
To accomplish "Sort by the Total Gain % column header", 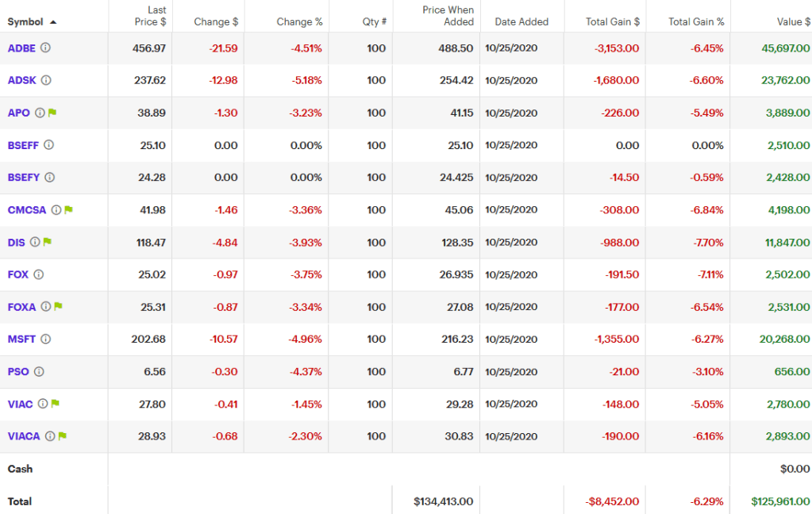I will (x=695, y=22).
